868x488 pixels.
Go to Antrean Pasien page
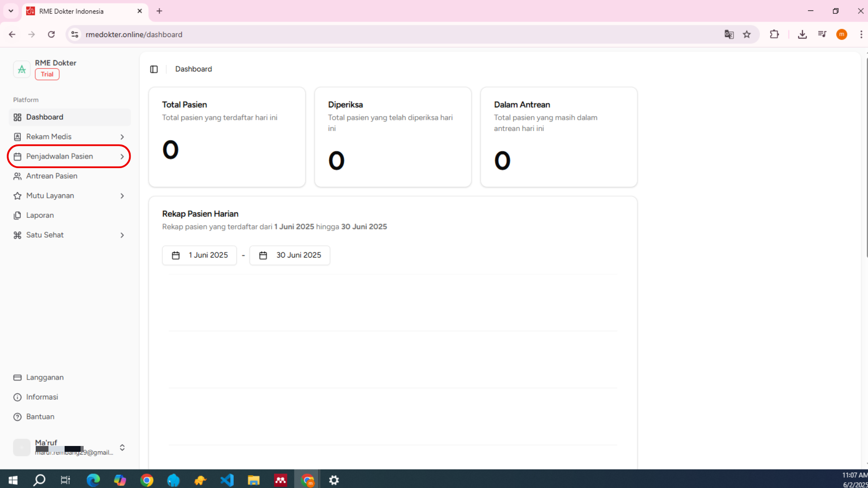click(x=52, y=176)
